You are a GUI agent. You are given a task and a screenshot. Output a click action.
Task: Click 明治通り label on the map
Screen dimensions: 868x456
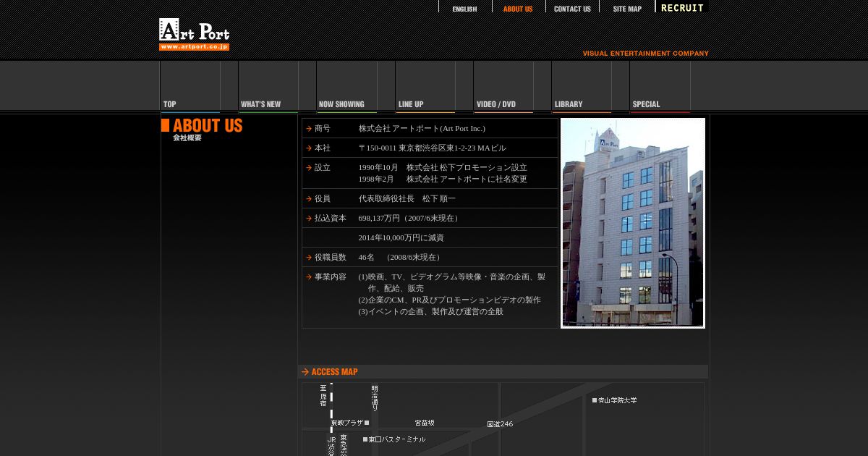coord(375,399)
